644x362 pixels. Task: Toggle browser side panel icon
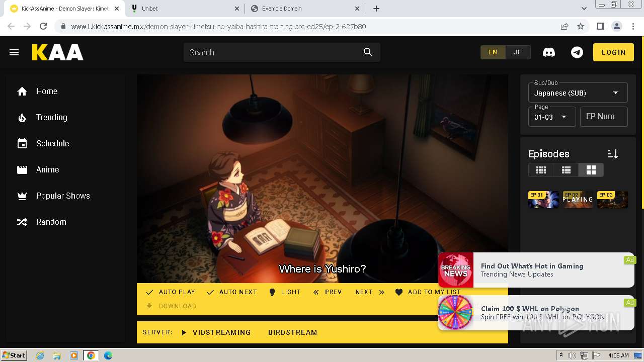[x=600, y=26]
